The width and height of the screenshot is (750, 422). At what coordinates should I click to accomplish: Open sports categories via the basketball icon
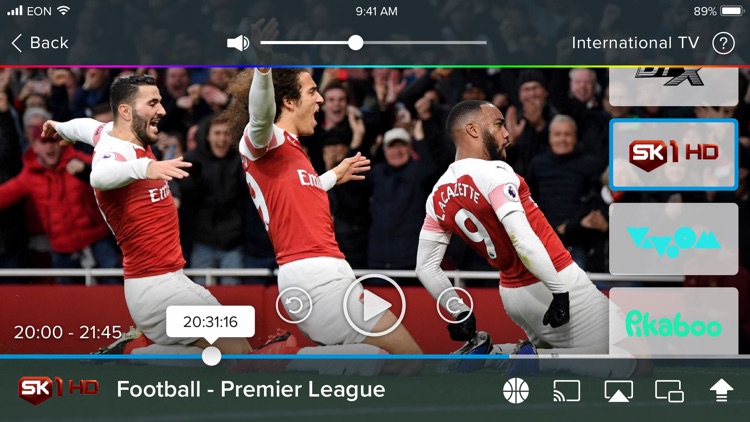coord(516,390)
